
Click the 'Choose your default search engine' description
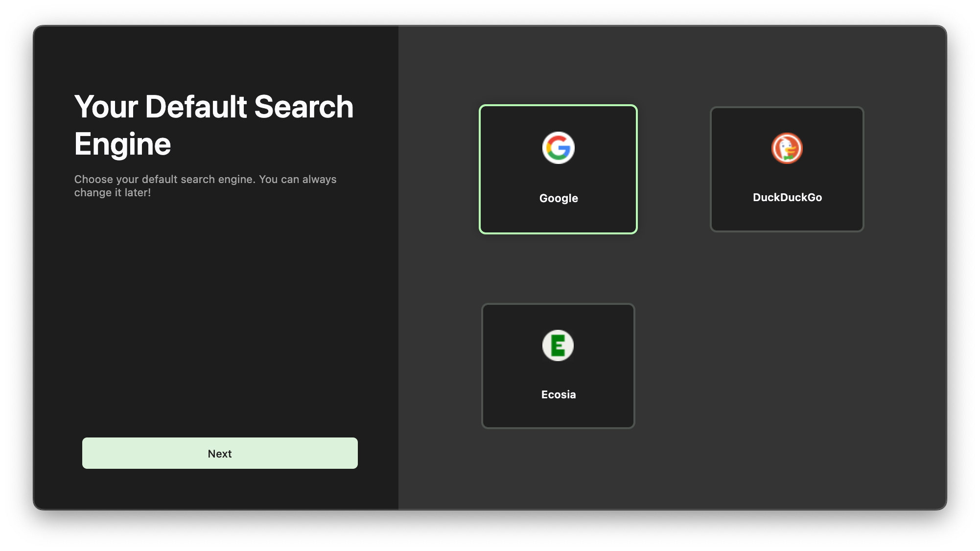pyautogui.click(x=205, y=186)
